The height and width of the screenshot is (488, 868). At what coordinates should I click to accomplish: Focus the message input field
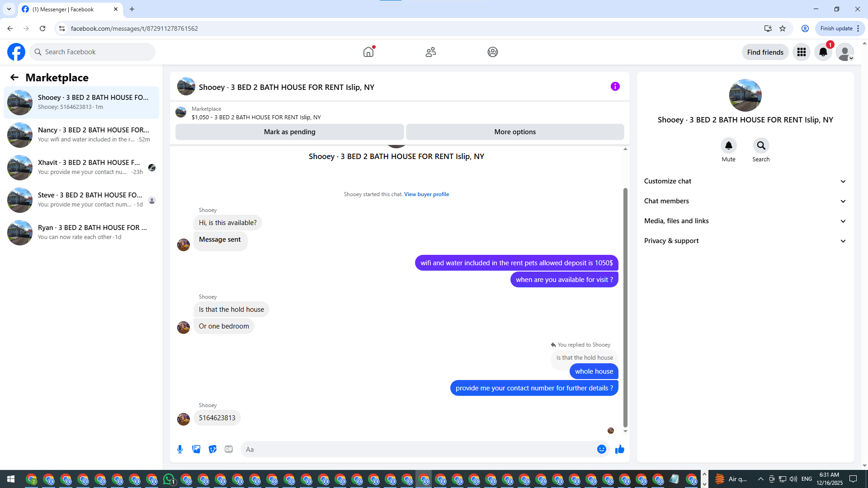point(419,449)
